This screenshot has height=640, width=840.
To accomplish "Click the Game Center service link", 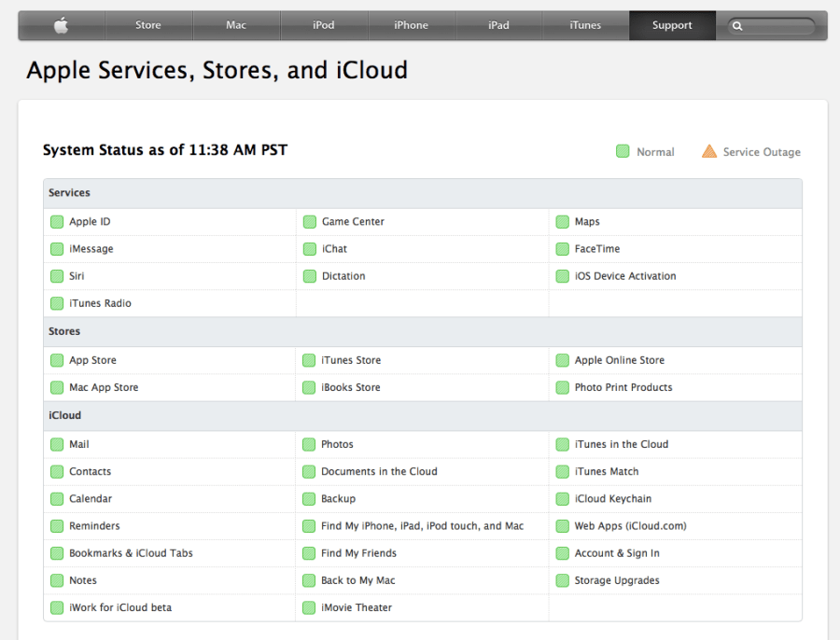I will (353, 222).
